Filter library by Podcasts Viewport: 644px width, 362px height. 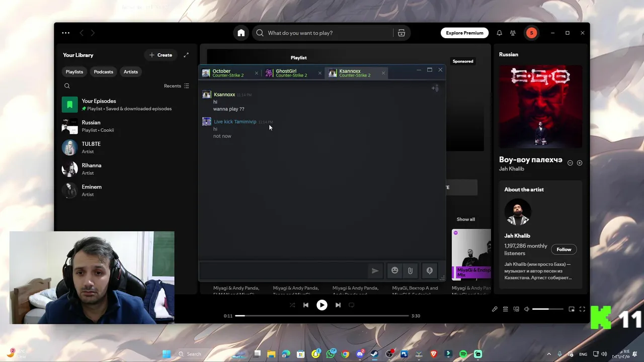pyautogui.click(x=104, y=72)
